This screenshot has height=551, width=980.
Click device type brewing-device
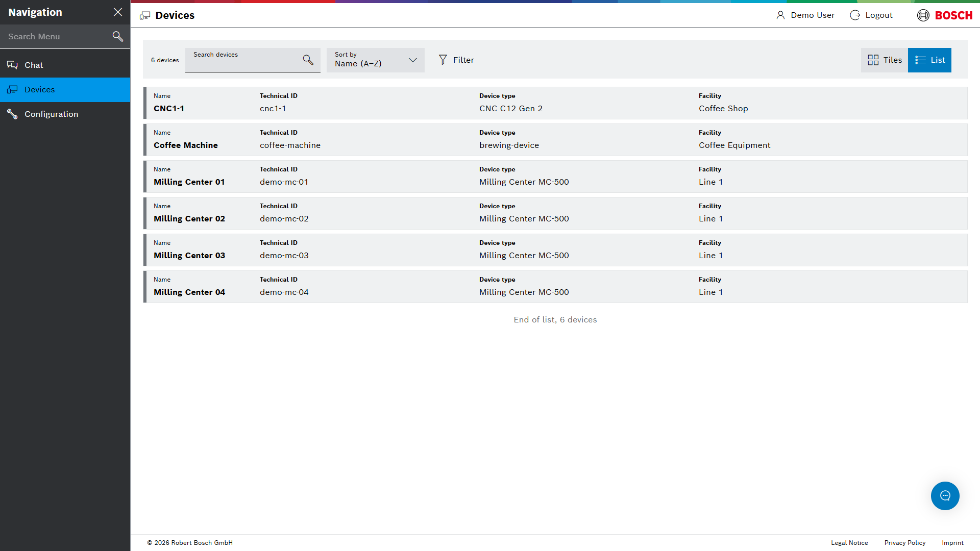coord(509,145)
